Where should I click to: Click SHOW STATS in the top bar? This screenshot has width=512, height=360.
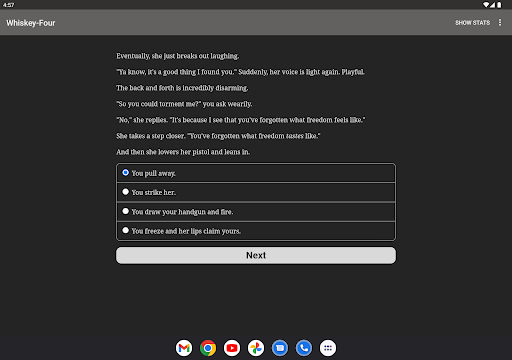tap(472, 23)
